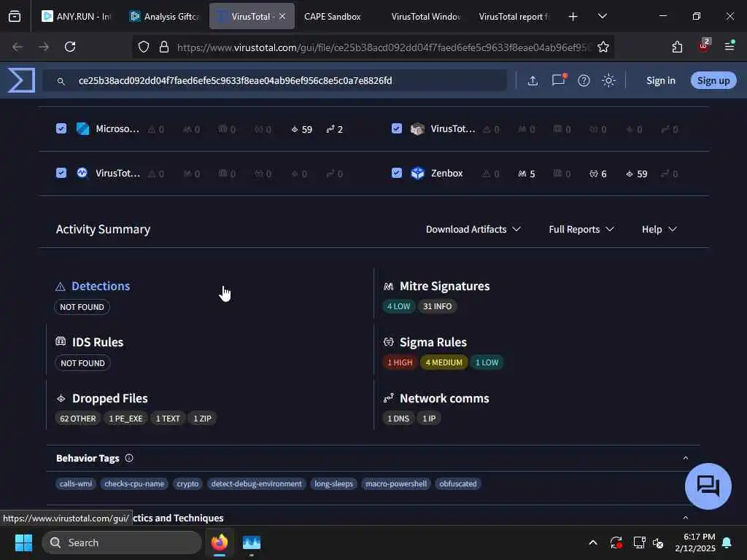Click the Dropped Files icon
Viewport: 747px width, 560px height.
pos(61,398)
